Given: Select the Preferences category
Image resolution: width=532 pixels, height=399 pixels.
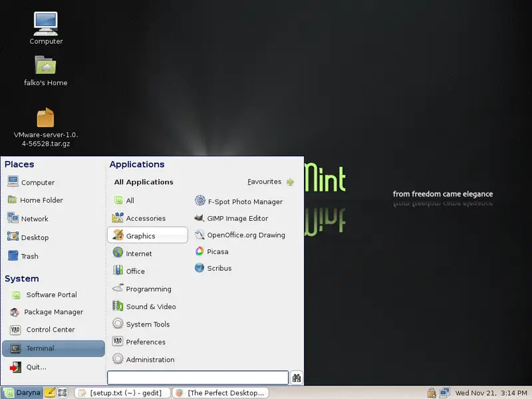Looking at the screenshot, I should coord(148,342).
